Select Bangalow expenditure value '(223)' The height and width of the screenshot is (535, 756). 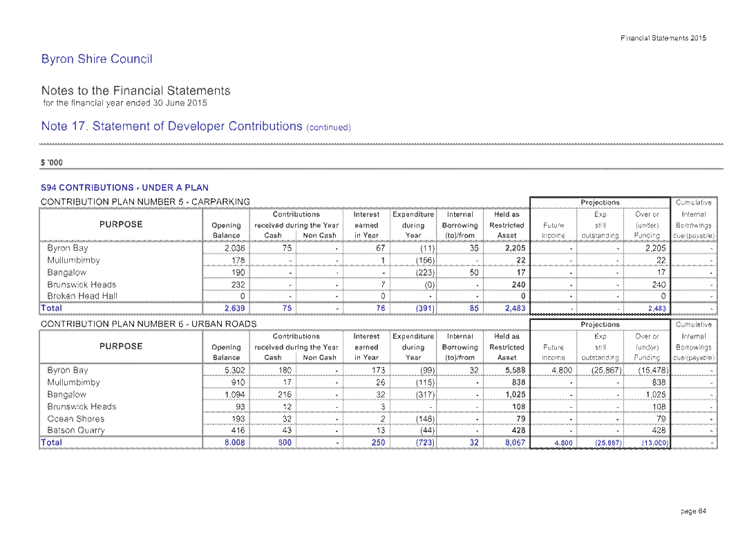(x=425, y=272)
